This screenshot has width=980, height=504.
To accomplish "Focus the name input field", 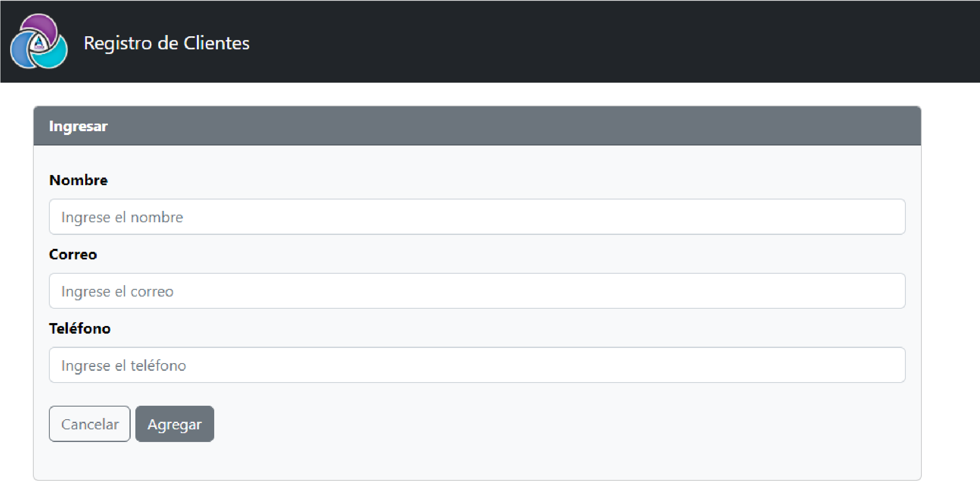I will point(477,217).
